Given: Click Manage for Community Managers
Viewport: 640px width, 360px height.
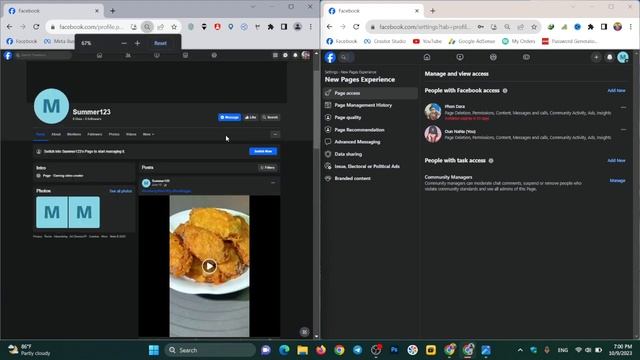Looking at the screenshot, I should [x=617, y=180].
